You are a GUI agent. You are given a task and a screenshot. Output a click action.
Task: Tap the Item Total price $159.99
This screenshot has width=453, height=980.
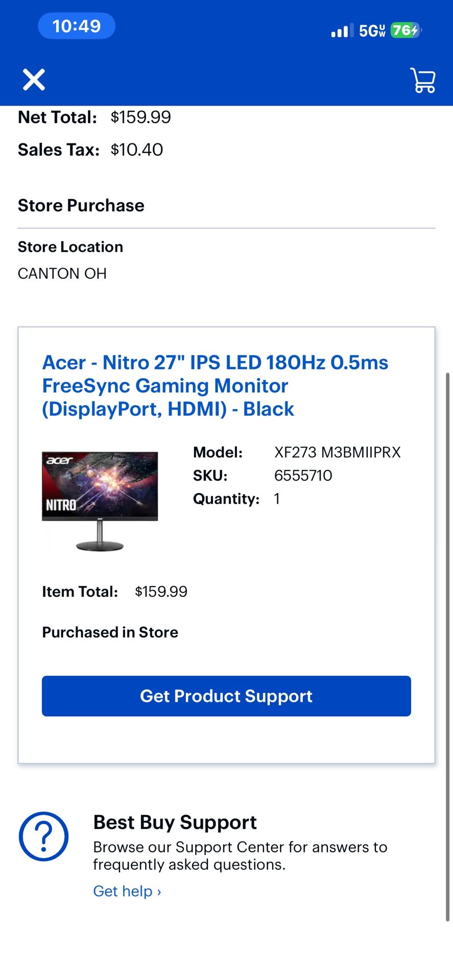click(x=161, y=591)
